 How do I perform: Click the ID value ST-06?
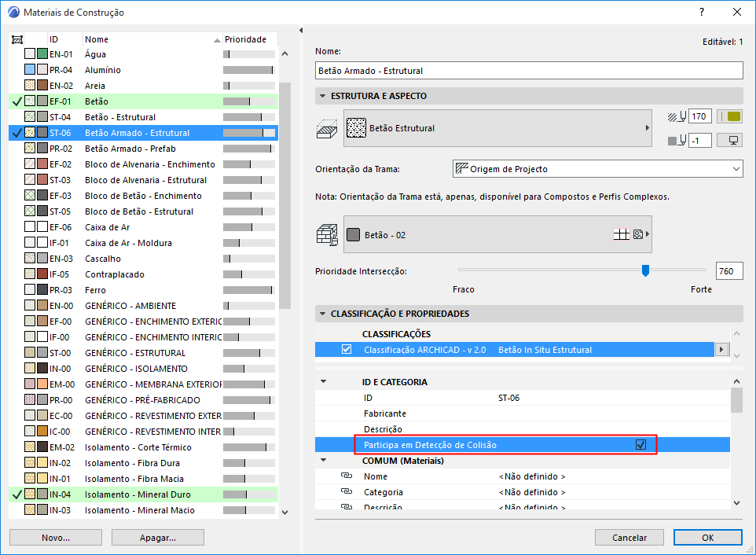coord(508,398)
